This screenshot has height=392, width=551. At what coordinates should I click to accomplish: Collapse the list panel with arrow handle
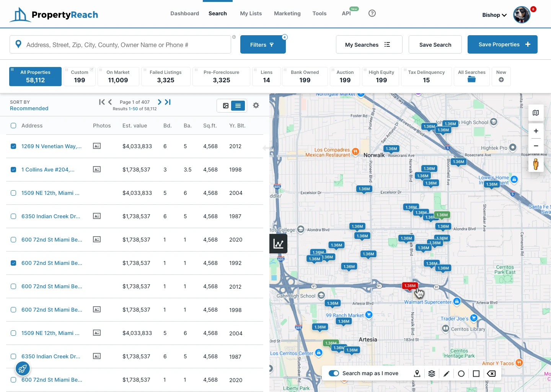coord(266,148)
